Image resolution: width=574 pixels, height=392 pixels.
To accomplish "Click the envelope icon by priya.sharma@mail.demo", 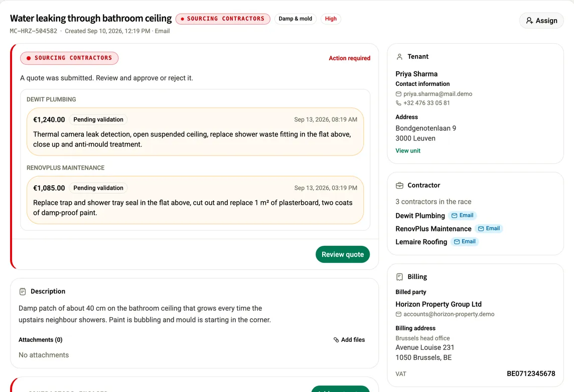I will click(x=398, y=94).
